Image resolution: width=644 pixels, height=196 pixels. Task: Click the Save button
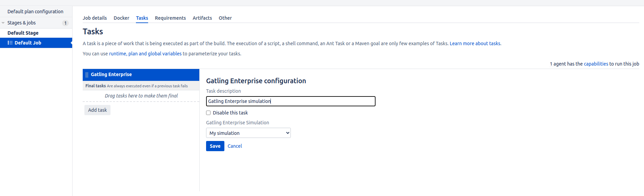pyautogui.click(x=215, y=146)
